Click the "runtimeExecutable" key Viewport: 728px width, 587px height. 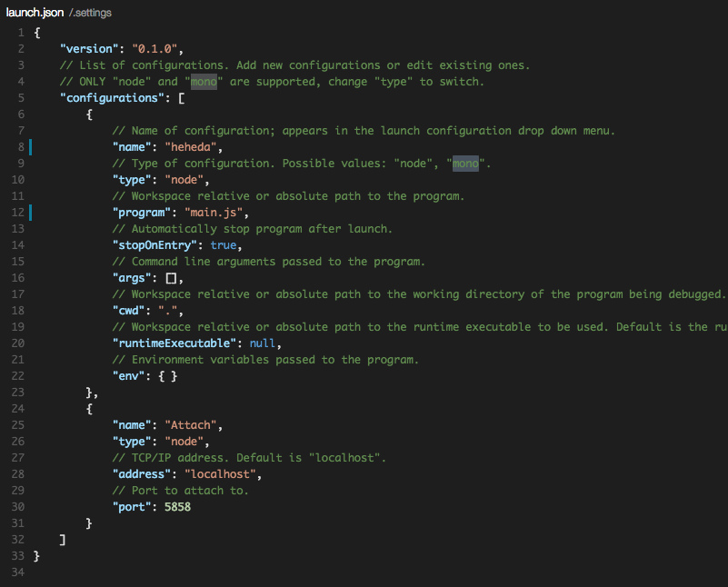175,343
